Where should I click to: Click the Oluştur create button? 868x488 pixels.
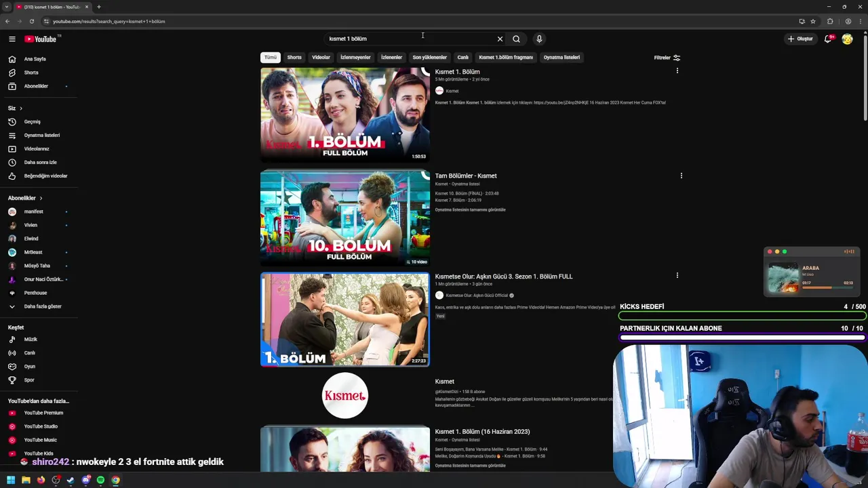coord(800,39)
